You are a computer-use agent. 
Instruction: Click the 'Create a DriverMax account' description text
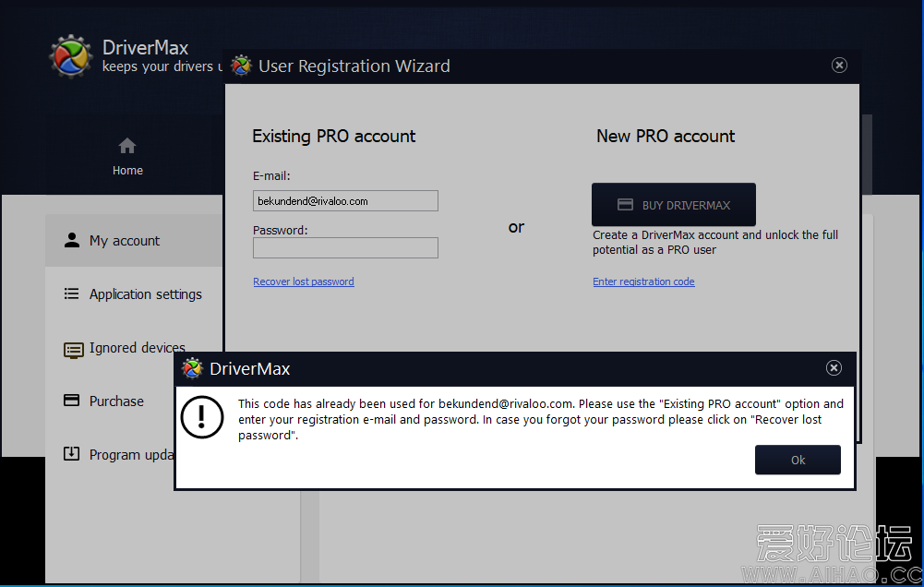714,242
